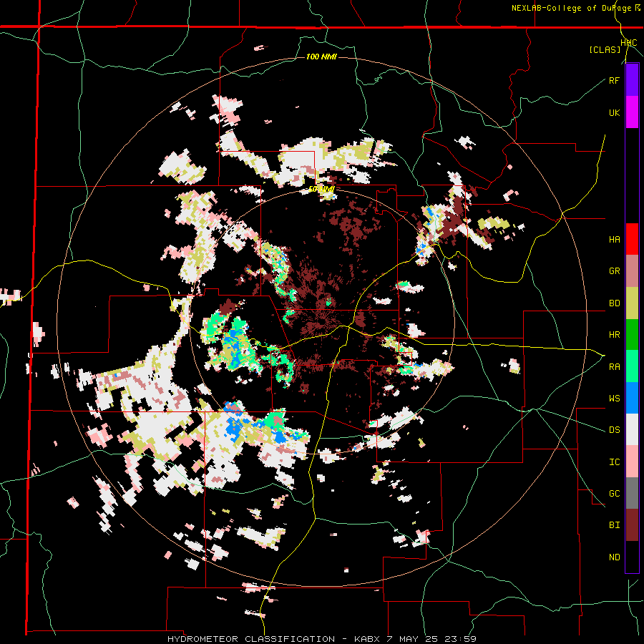Click the HA legend label
Viewport: 644px width, 644px height.
615,240
